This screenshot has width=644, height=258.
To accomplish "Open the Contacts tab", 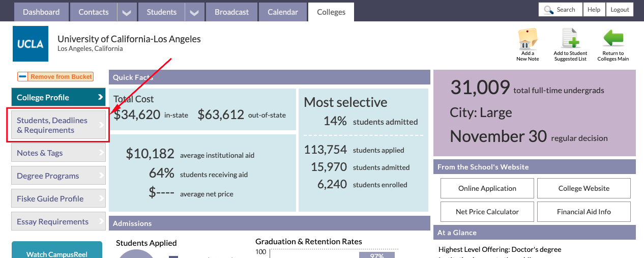I will pyautogui.click(x=94, y=12).
